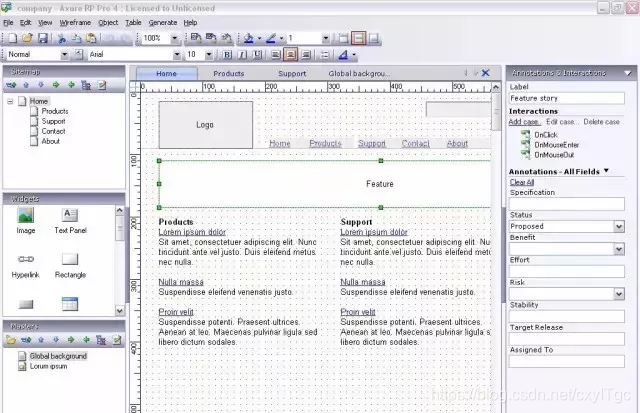Click the Clear All link
The image size is (640, 413).
(x=522, y=182)
